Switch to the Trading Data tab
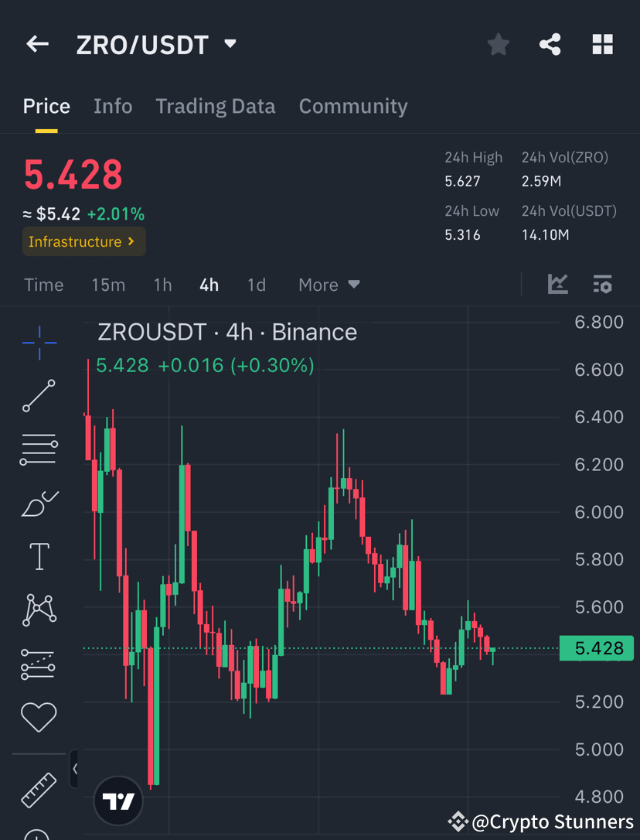 click(215, 106)
